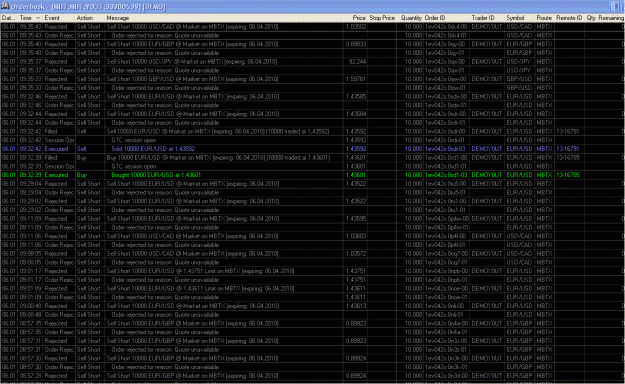
Task: Click Remote ID in the green Executed Buy row
Action: pyautogui.click(x=568, y=175)
